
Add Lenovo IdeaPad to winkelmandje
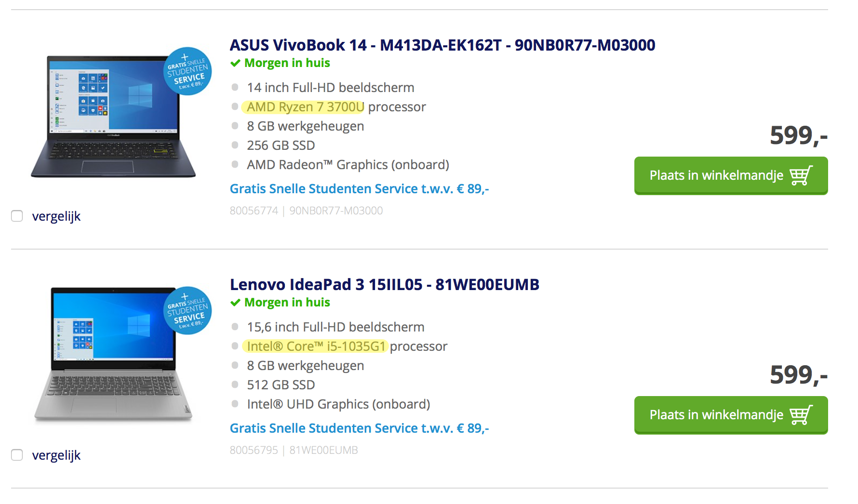[x=731, y=415]
